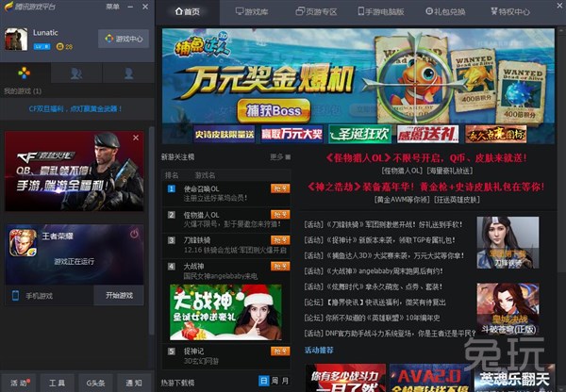Click the 捕获Boss banner button
This screenshot has height=392, width=566.
tap(274, 110)
